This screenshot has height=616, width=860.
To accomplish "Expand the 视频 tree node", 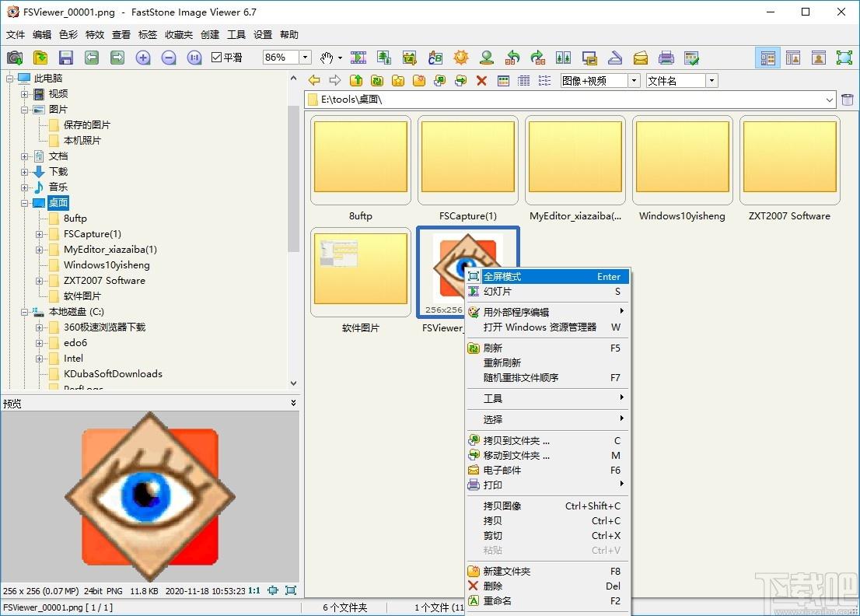I will [x=24, y=94].
